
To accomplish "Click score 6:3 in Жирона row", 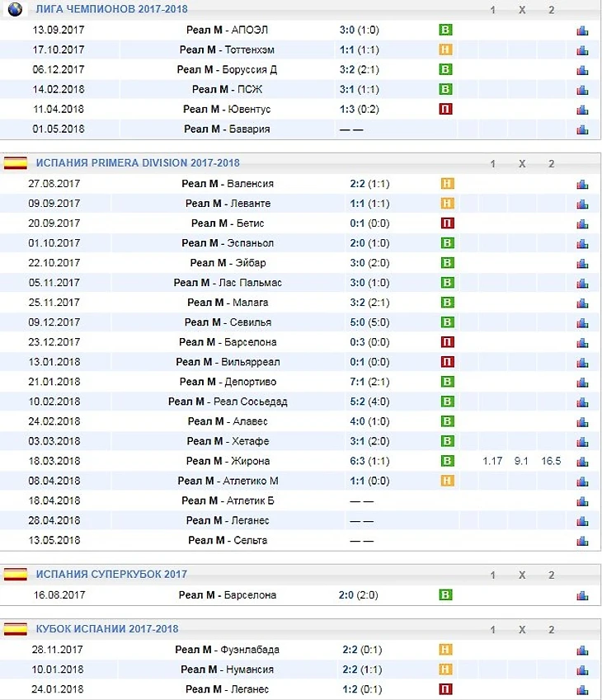I will (x=357, y=461).
